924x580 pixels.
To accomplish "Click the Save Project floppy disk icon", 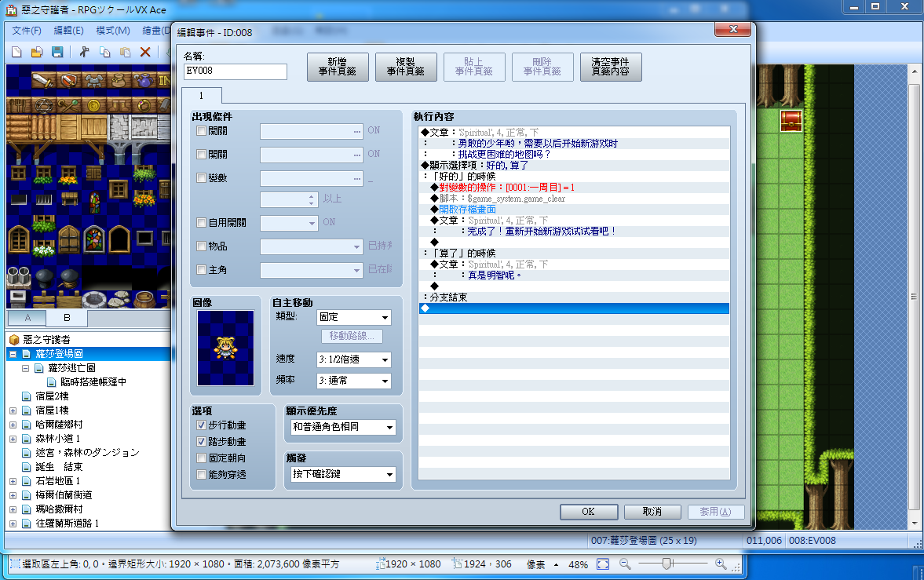I will tap(57, 52).
